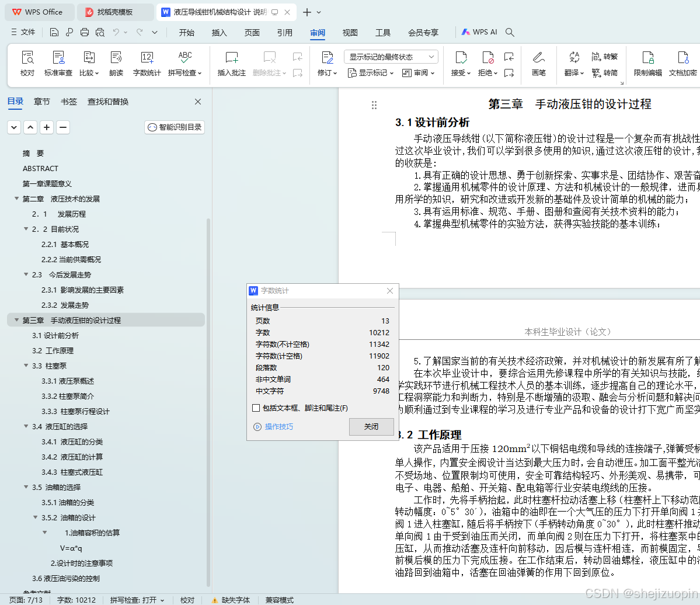Switch to the 开始 ribbon tab
Image resolution: width=700 pixels, height=605 pixels.
pos(187,33)
